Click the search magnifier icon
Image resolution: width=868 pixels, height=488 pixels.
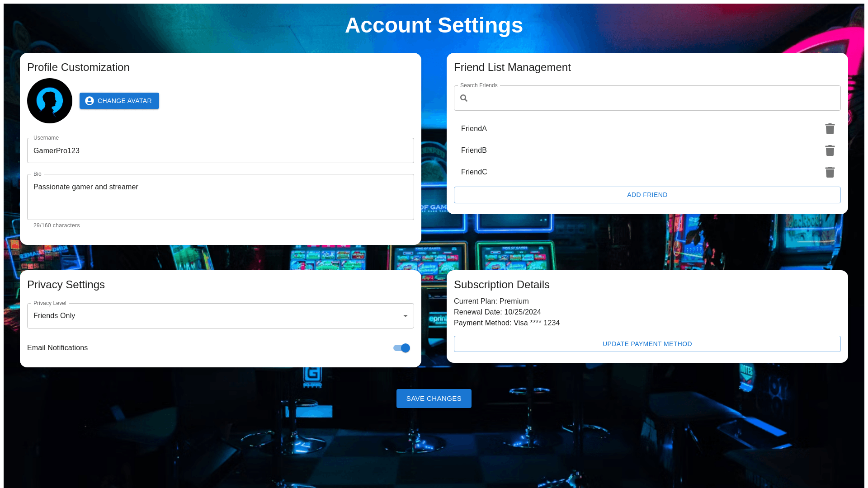pos(464,98)
